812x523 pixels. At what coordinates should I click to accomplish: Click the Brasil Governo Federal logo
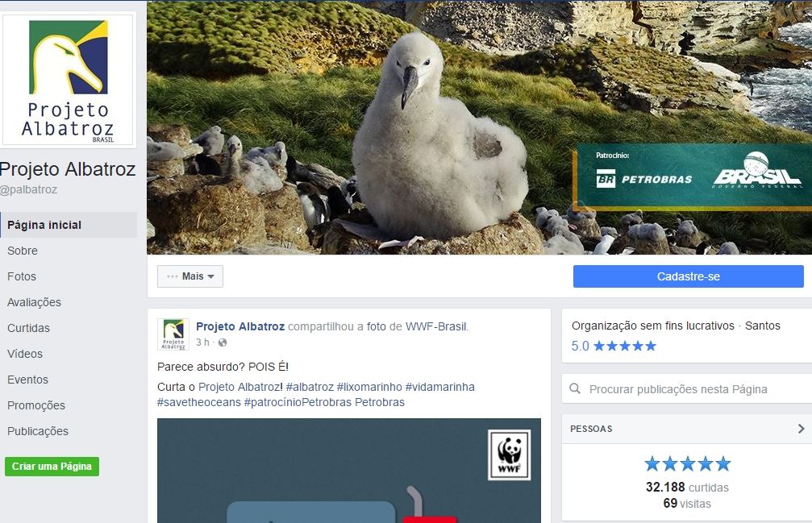coord(756,171)
